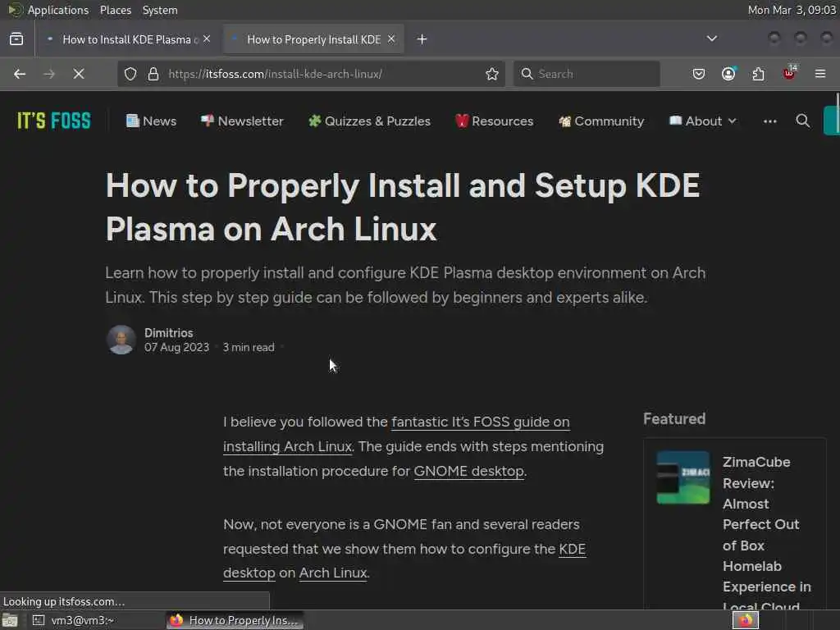
Task: Open recent browsing tab view icon
Action: click(16, 39)
